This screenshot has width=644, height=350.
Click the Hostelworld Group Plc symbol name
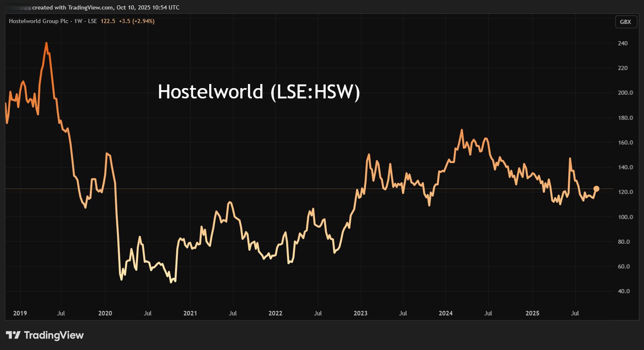coord(39,21)
